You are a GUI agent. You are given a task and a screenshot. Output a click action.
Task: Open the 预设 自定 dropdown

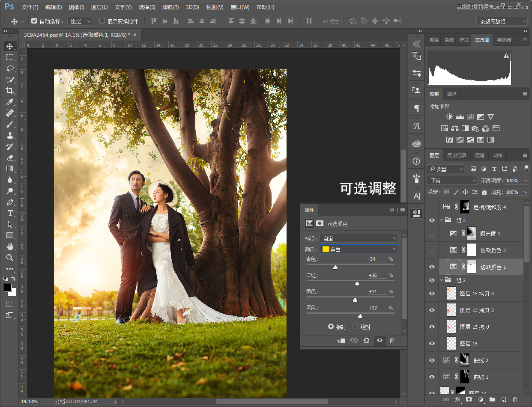pyautogui.click(x=359, y=238)
